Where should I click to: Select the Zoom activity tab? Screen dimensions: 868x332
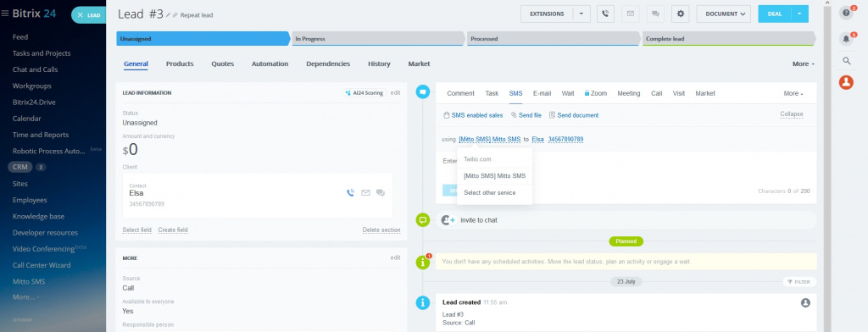point(596,93)
